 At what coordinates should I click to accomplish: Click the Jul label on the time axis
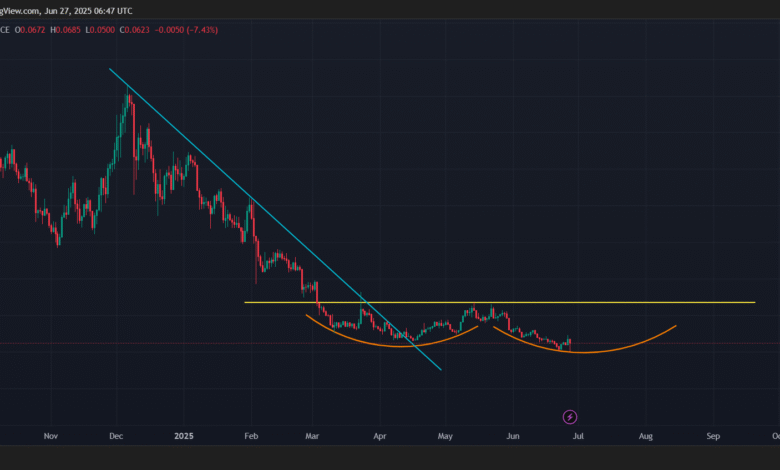click(578, 436)
